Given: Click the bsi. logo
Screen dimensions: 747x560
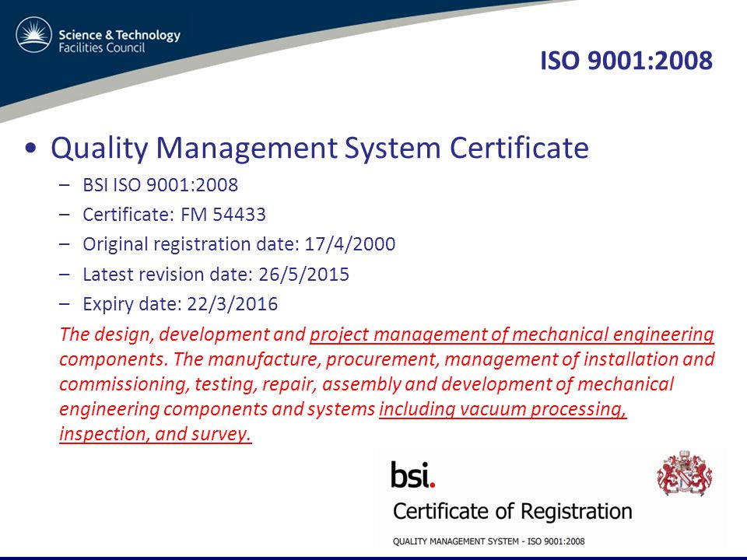Looking at the screenshot, I should (x=413, y=474).
